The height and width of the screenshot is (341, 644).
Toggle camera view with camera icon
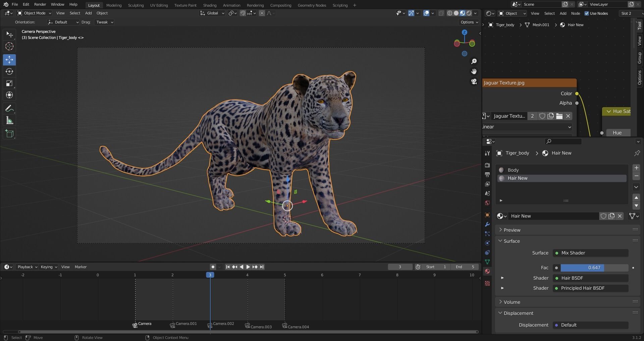point(474,81)
